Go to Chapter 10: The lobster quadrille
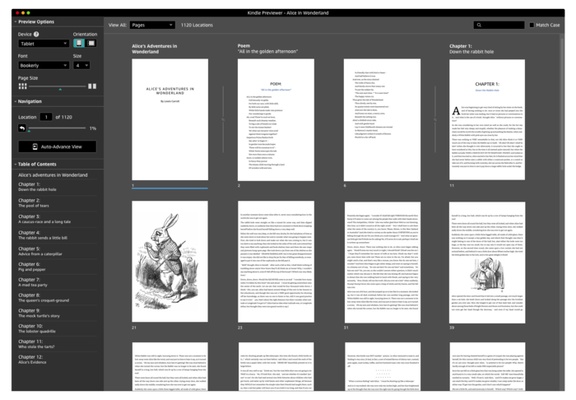The height and width of the screenshot is (400, 576). click(x=37, y=328)
